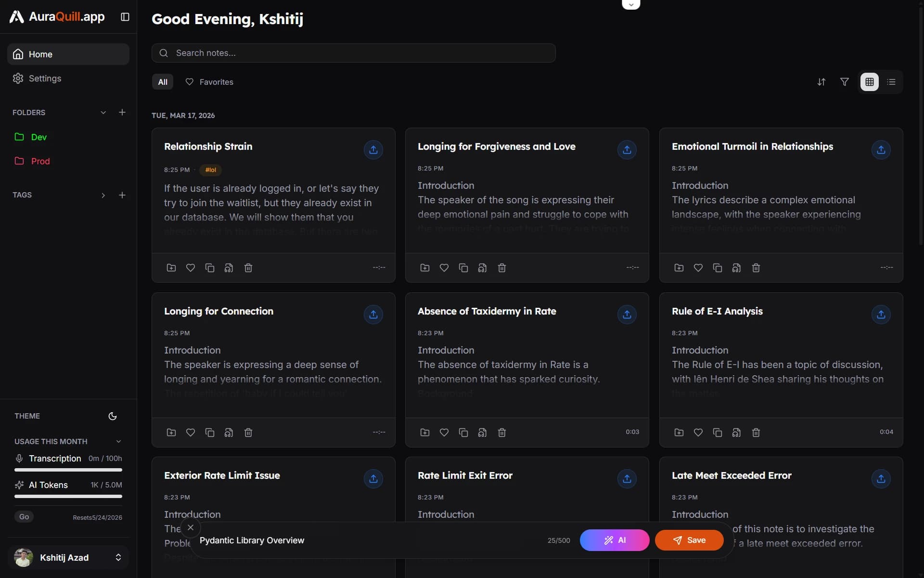This screenshot has height=578, width=924.
Task: Favorite the Longing for Connection note
Action: tap(191, 433)
